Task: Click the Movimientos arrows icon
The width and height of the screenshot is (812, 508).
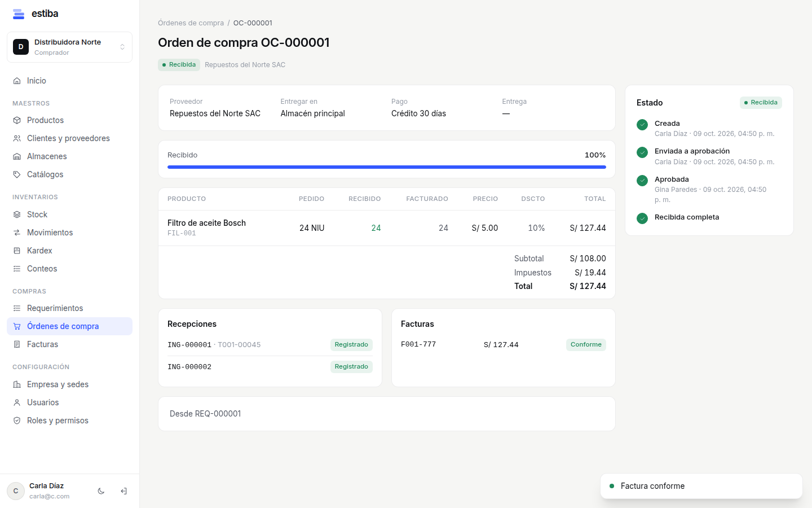Action: click(x=17, y=233)
